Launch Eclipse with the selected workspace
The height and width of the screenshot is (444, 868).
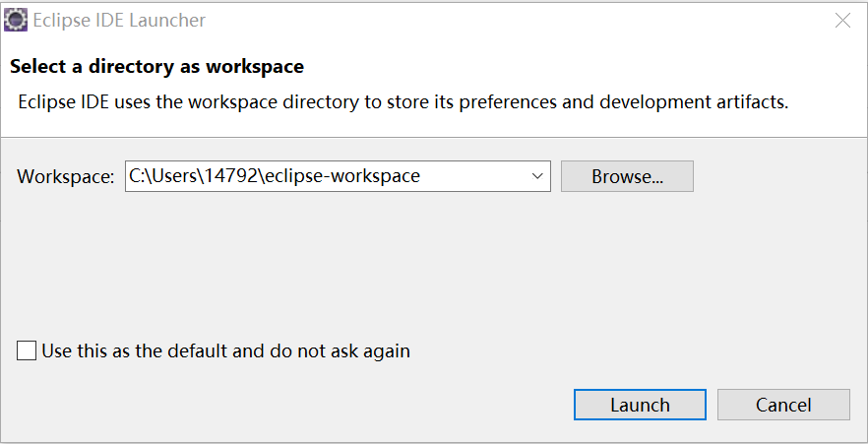(640, 405)
